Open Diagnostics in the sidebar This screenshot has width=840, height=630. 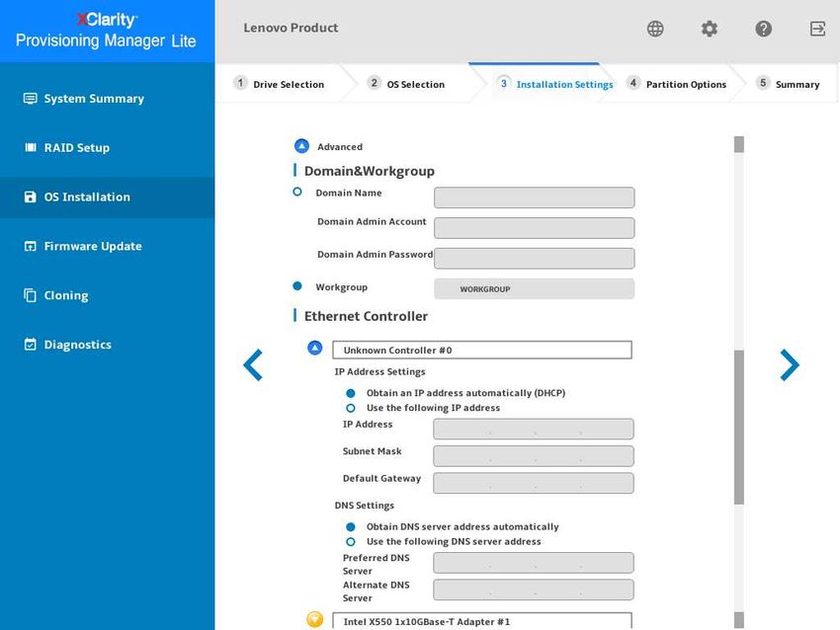coord(107,345)
